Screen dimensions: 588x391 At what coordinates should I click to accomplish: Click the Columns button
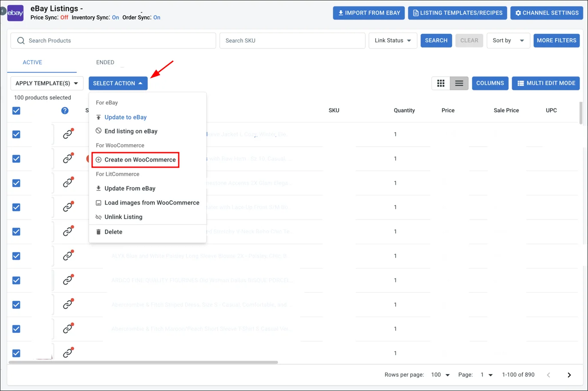click(x=490, y=83)
